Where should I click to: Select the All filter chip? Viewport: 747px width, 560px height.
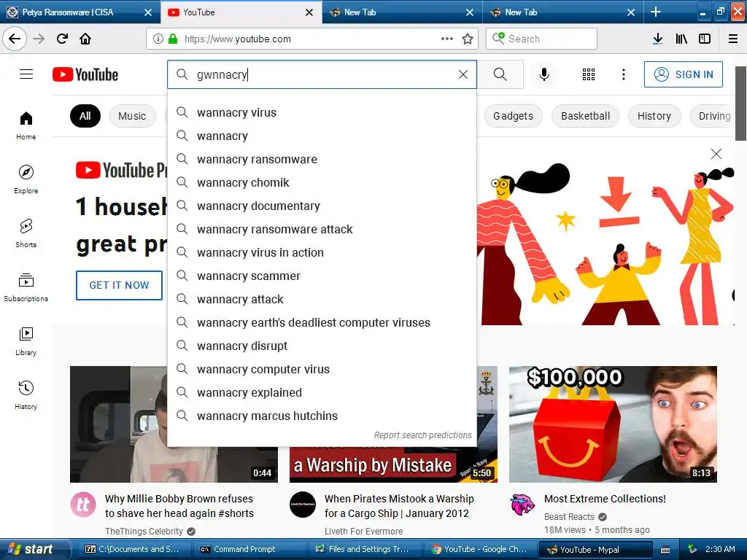click(x=85, y=116)
